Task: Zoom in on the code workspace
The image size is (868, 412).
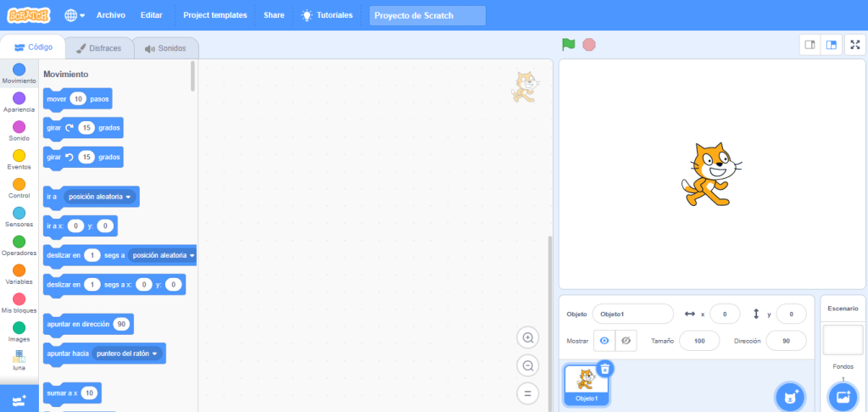Action: [528, 337]
